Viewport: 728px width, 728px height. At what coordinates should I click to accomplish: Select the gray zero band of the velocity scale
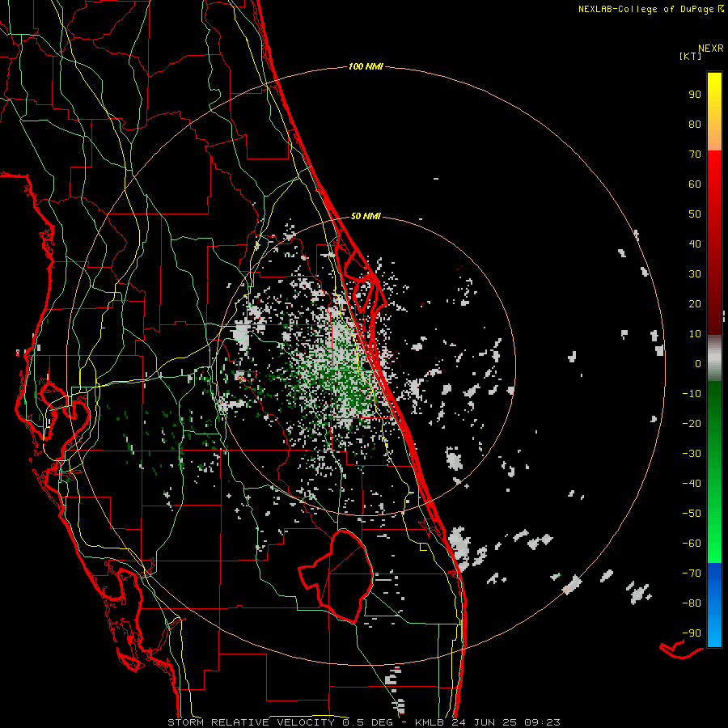pos(714,358)
